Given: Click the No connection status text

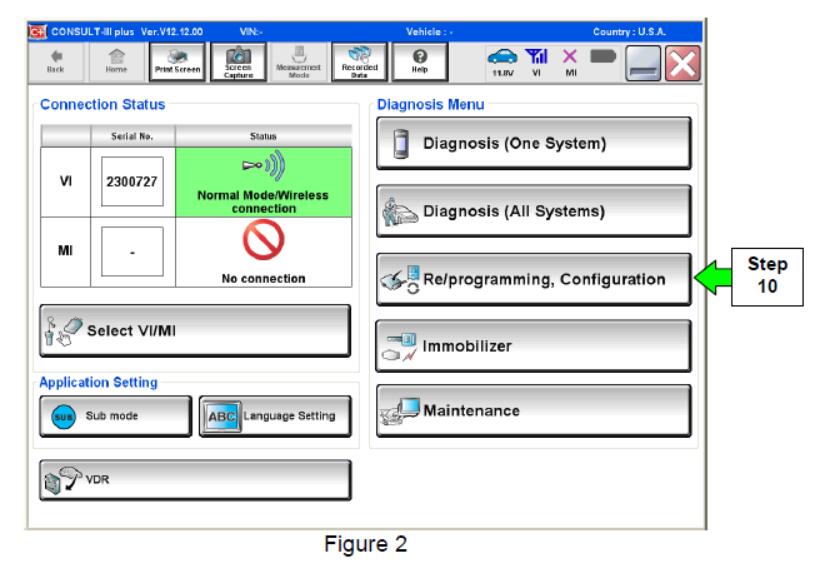Looking at the screenshot, I should click(264, 278).
